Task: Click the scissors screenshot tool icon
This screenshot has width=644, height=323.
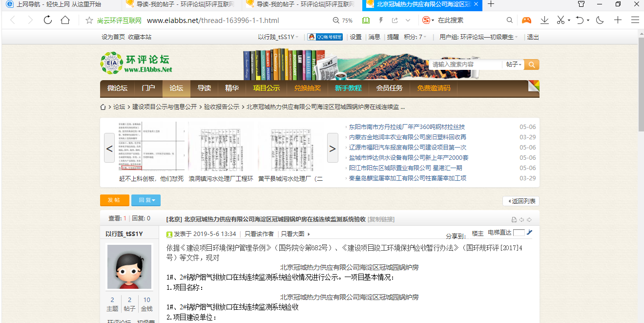Action: (561, 20)
